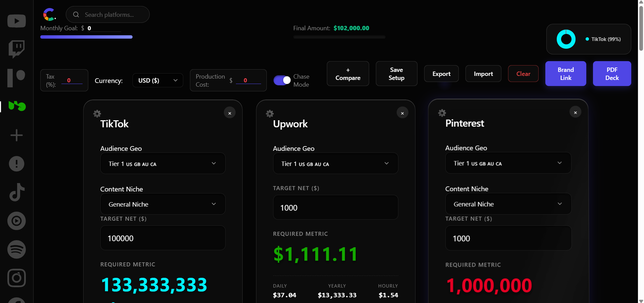Click the red Clear button
Viewport: 644px width, 303px height.
[523, 74]
